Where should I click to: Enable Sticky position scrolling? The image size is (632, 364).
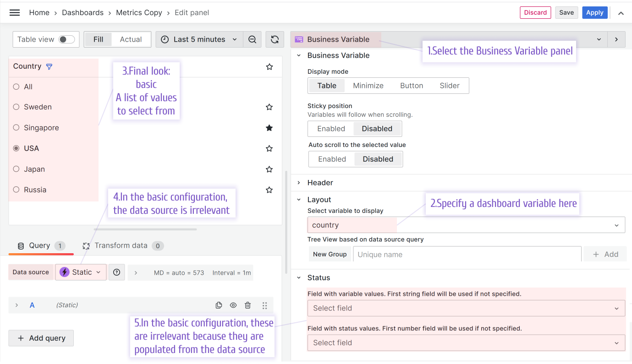point(331,129)
